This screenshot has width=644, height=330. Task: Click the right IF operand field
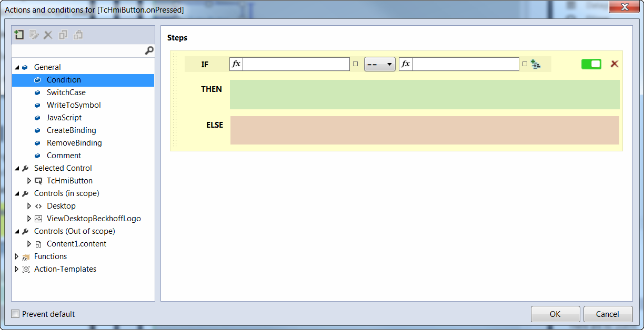[466, 64]
